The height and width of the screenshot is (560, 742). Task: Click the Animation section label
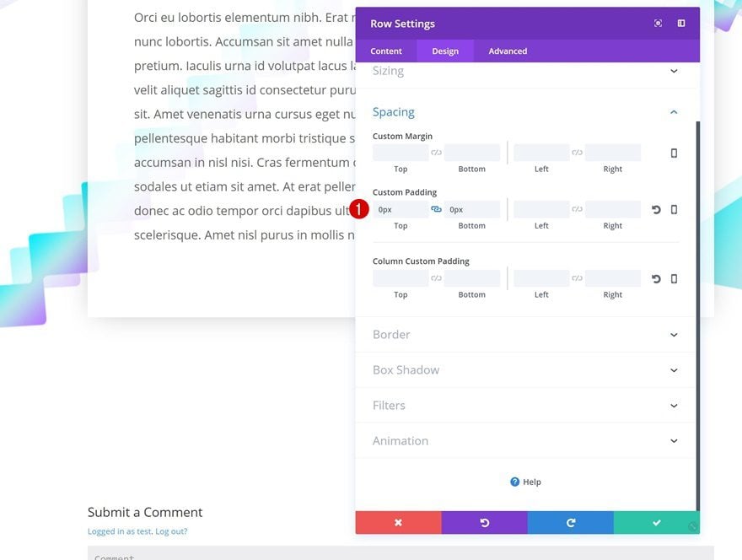401,441
